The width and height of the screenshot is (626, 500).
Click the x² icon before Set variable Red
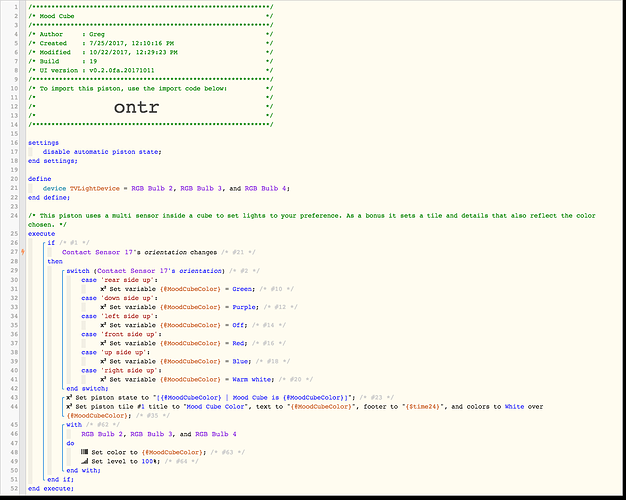[103, 343]
